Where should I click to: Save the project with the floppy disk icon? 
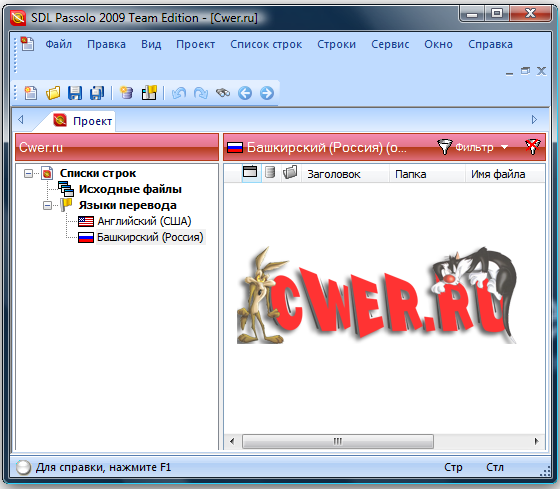coord(75,93)
